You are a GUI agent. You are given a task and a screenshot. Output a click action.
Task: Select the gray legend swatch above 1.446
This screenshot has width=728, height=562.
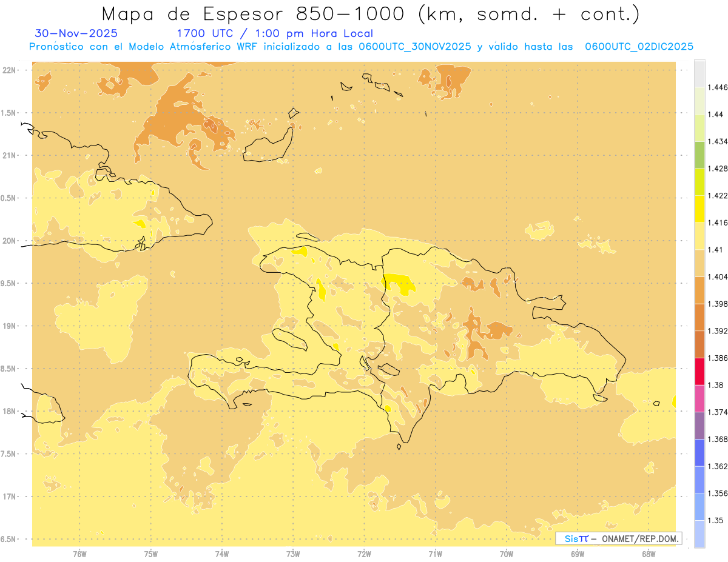click(699, 73)
